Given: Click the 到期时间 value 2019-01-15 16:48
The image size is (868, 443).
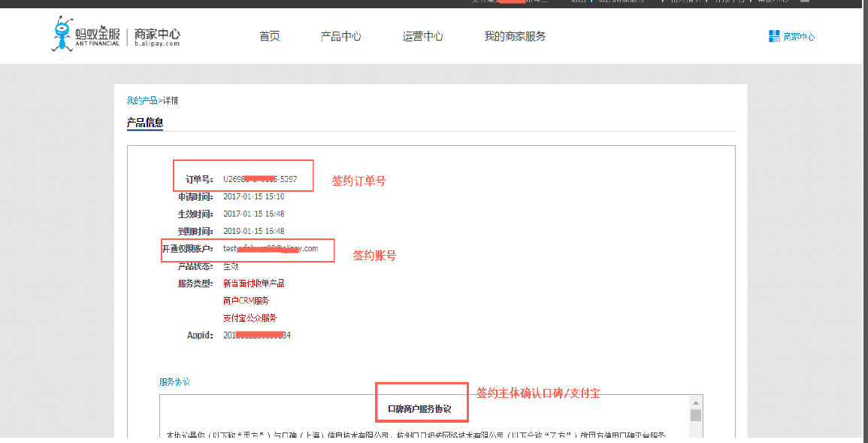Looking at the screenshot, I should tap(253, 231).
